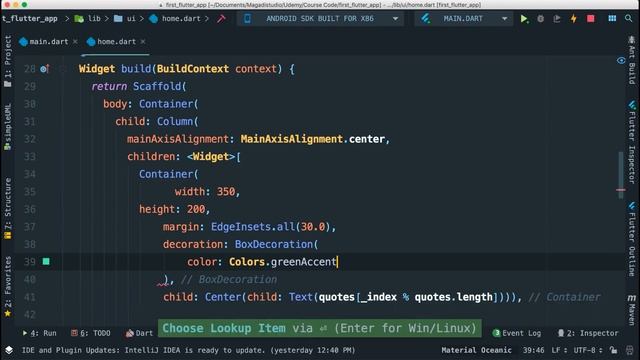The height and width of the screenshot is (360, 640).
Task: Open Ant Build side panel
Action: 632,60
